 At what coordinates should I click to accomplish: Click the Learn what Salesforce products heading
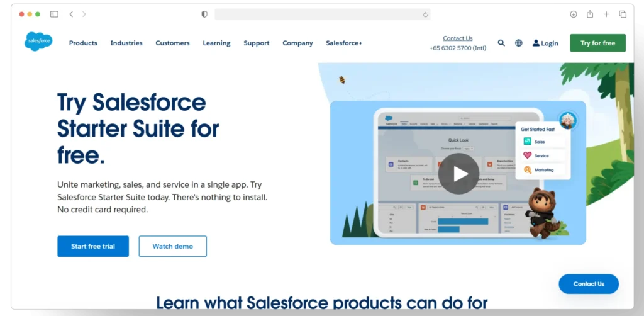[x=322, y=302]
